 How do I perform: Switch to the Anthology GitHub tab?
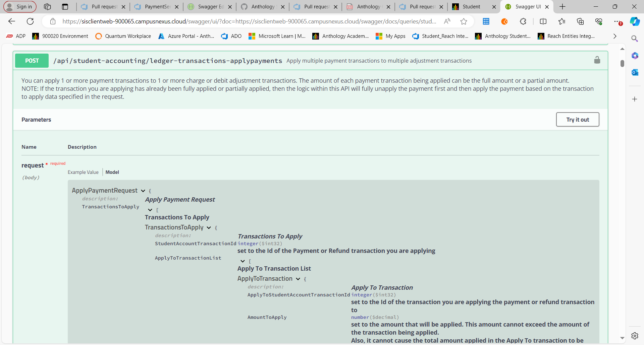(263, 7)
